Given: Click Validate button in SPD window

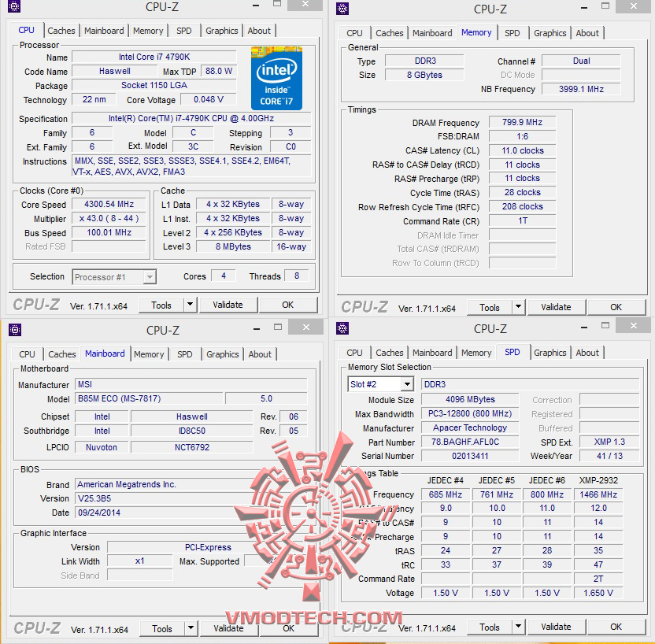Looking at the screenshot, I should 556,627.
